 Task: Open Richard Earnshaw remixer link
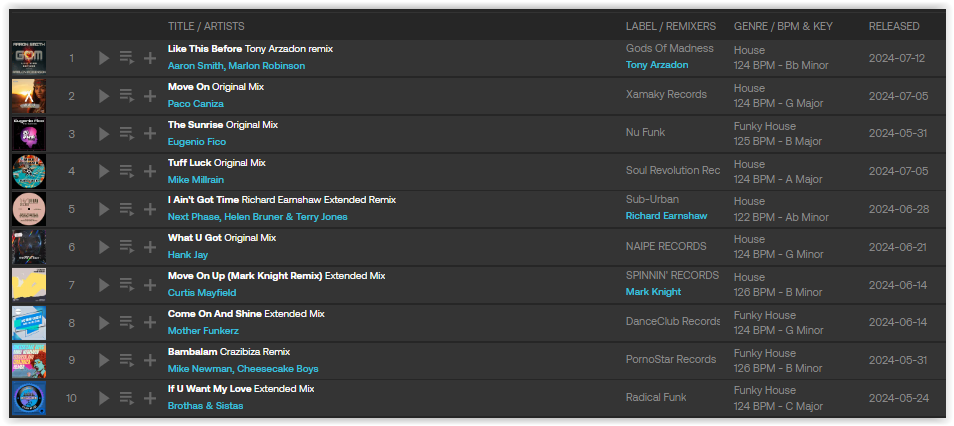667,215
